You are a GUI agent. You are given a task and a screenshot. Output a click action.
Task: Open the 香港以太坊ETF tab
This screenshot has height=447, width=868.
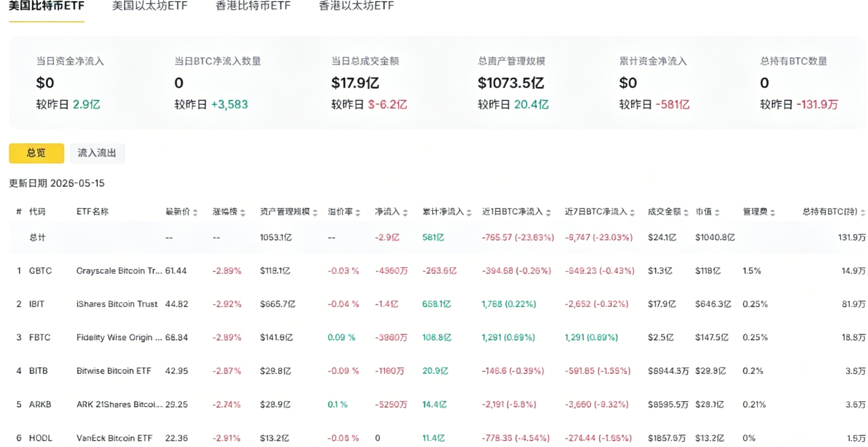[356, 6]
